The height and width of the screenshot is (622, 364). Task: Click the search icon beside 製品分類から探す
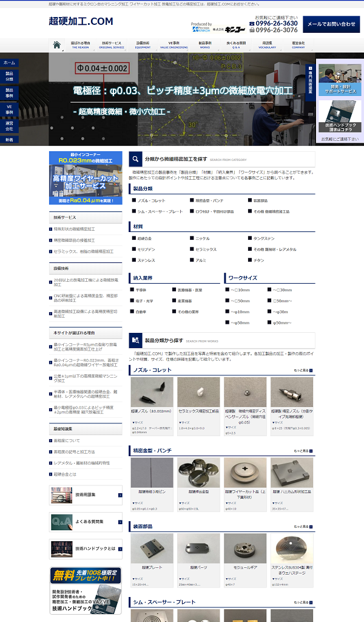(135, 340)
